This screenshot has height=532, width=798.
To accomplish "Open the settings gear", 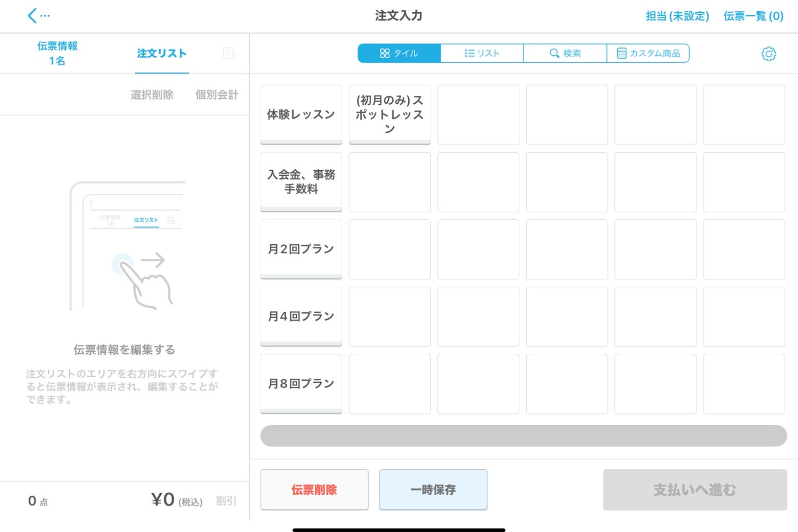I will (x=768, y=54).
